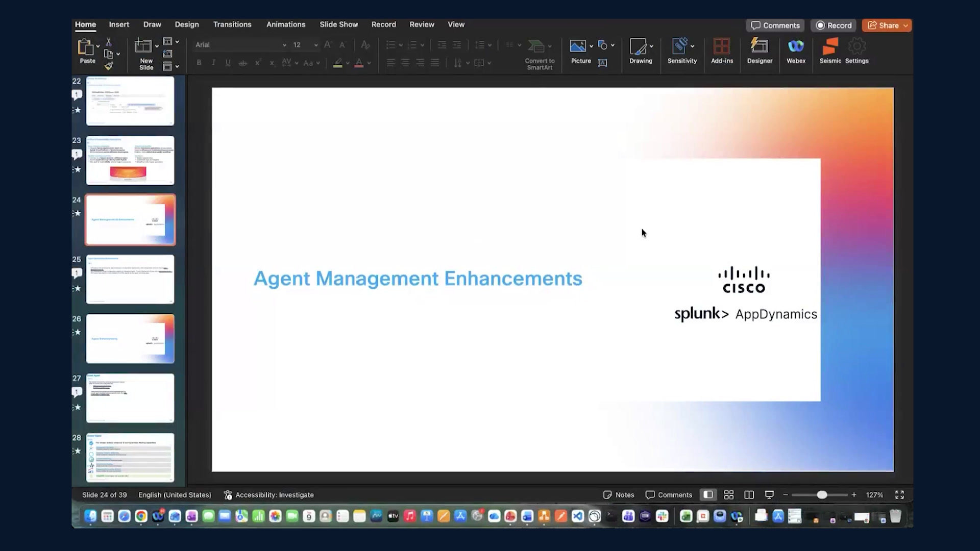Toggle Italic formatting

[213, 63]
